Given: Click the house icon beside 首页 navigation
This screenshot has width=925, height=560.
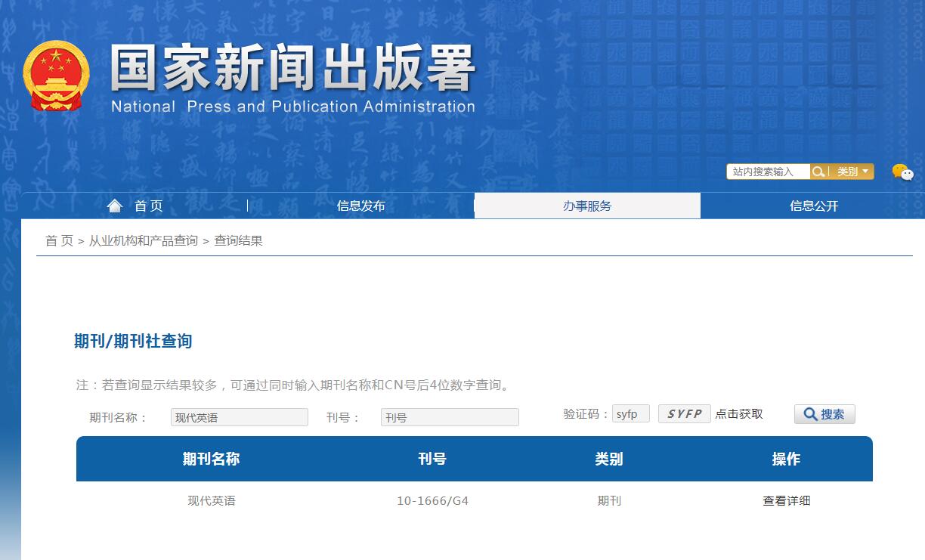Looking at the screenshot, I should [114, 205].
